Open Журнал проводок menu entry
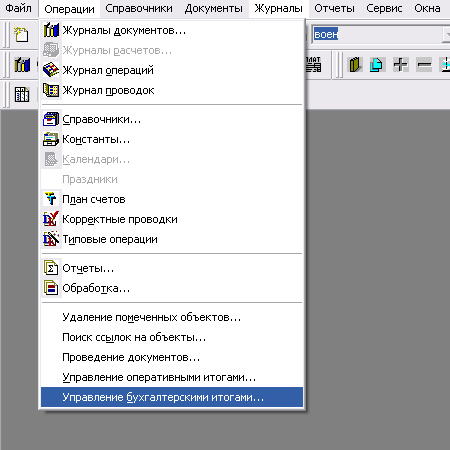The width and height of the screenshot is (450, 450). click(172, 90)
